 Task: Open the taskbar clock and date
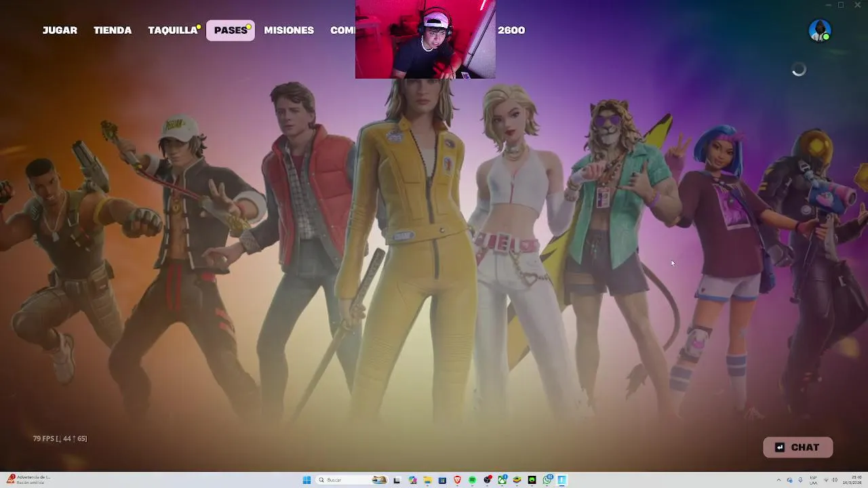coord(852,480)
